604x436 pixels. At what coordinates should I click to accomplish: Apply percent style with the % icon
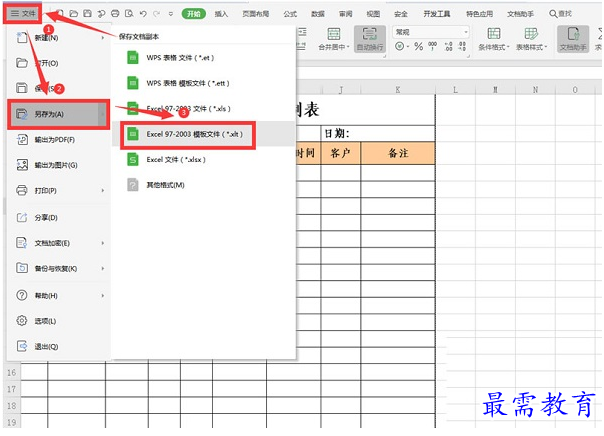pos(418,47)
